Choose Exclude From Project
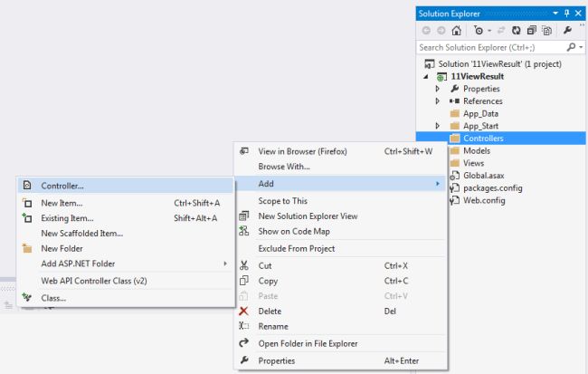The height and width of the screenshot is (374, 588). [340, 249]
